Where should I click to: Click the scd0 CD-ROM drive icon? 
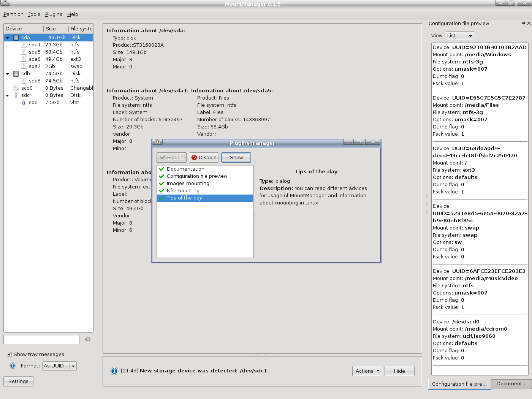pyautogui.click(x=16, y=88)
